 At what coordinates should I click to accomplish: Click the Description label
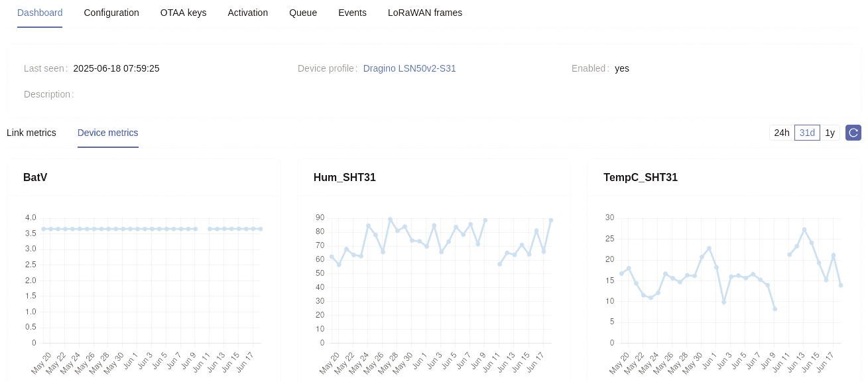(48, 94)
